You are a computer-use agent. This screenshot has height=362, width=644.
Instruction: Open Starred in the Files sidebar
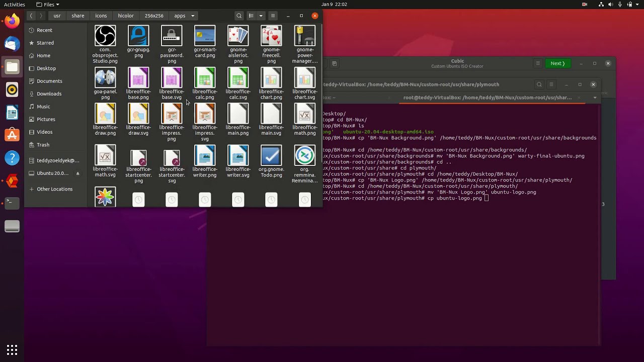click(55, 43)
